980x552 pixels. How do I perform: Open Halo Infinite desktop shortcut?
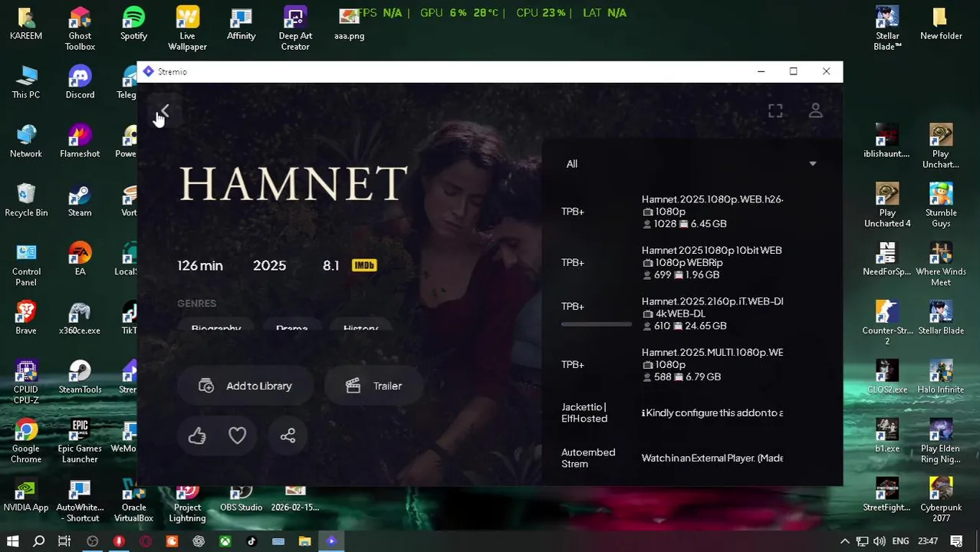tap(941, 376)
